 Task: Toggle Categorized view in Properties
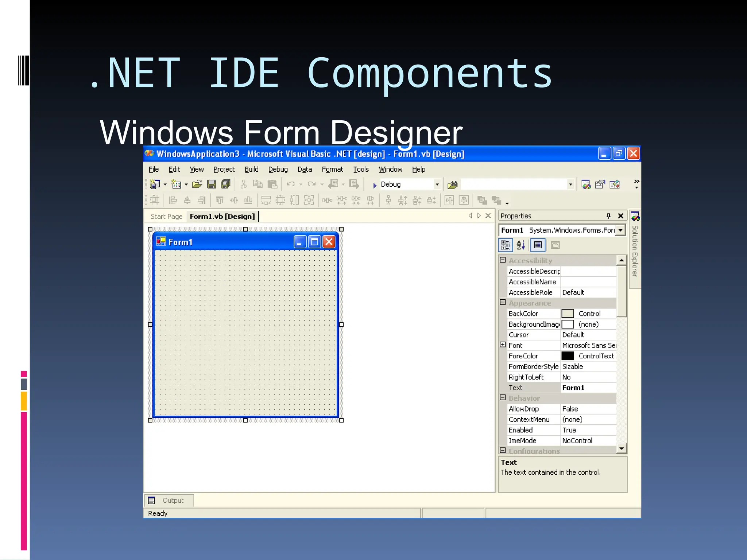(x=506, y=245)
